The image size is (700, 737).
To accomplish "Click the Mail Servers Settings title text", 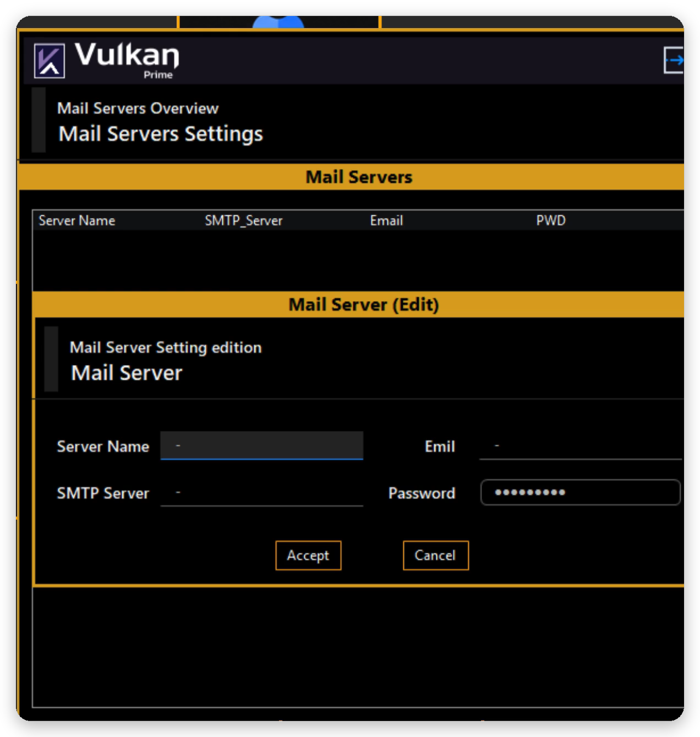I will point(161,134).
